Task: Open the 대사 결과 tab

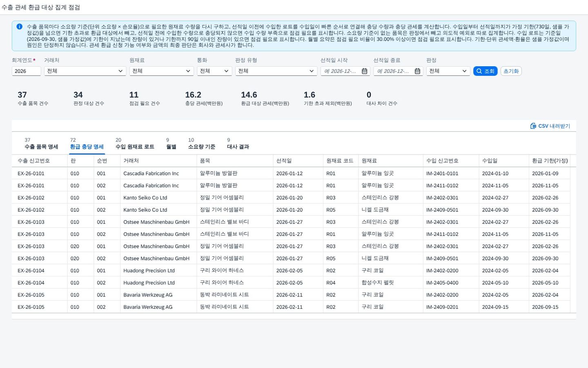Action: pos(238,144)
